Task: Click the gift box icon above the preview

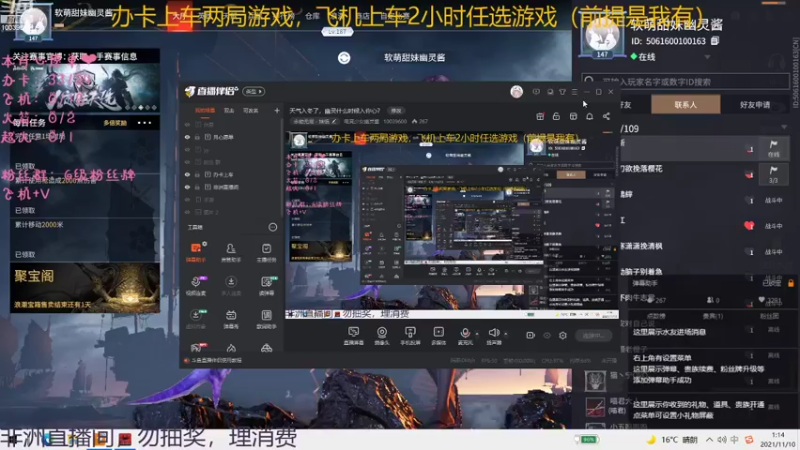Action: tap(540, 116)
